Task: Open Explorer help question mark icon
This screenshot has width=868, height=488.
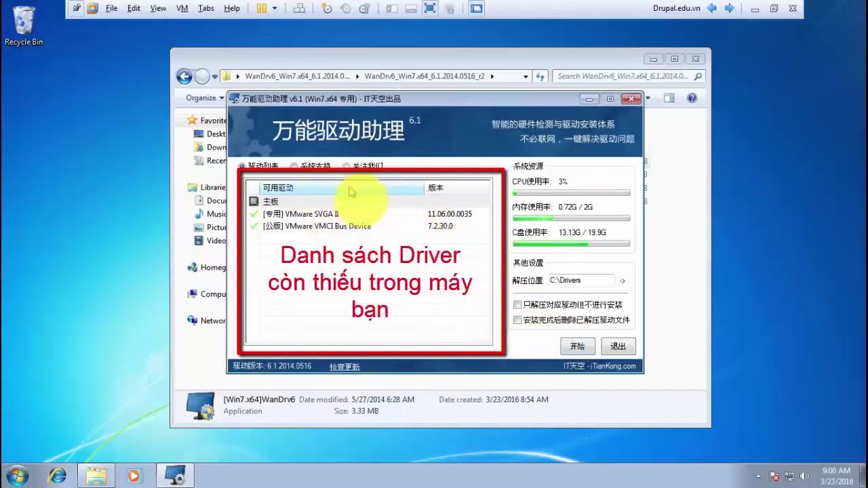Action: 692,98
